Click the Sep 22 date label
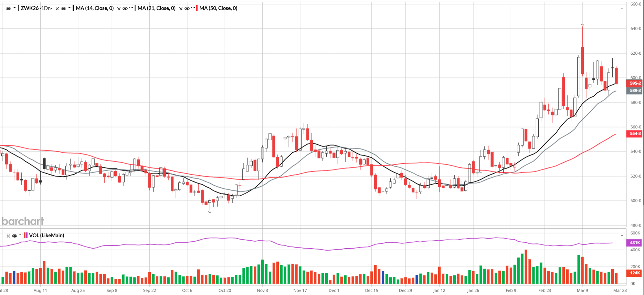This screenshot has height=295, width=644. (x=149, y=291)
